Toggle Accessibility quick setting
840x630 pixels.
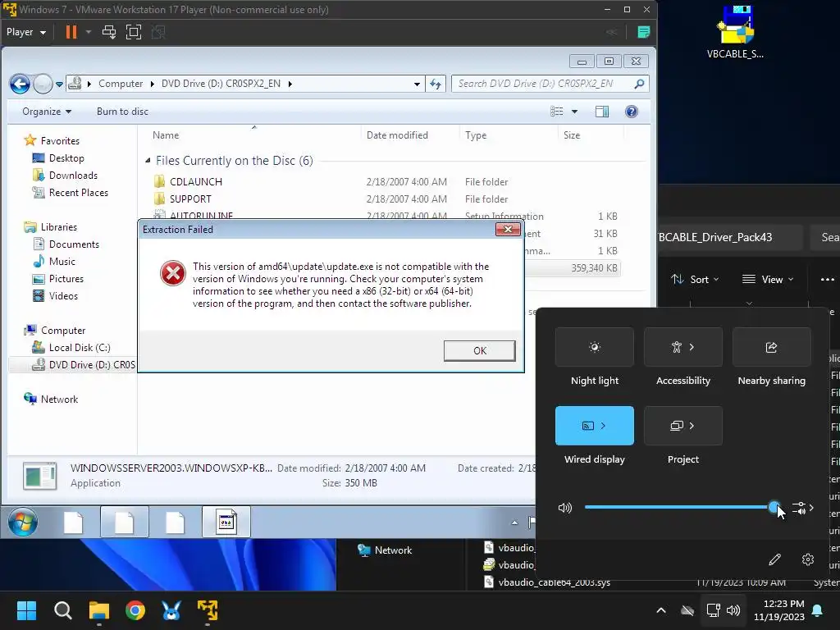[x=683, y=347]
